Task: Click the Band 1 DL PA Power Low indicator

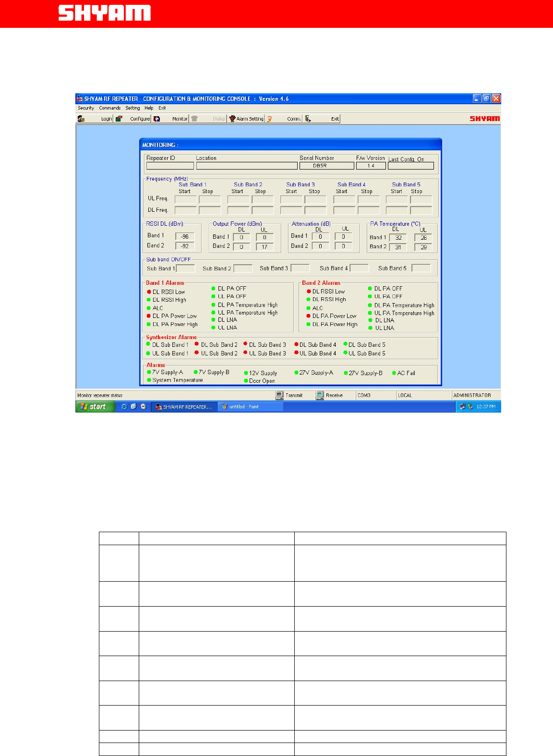Action: 149,316
